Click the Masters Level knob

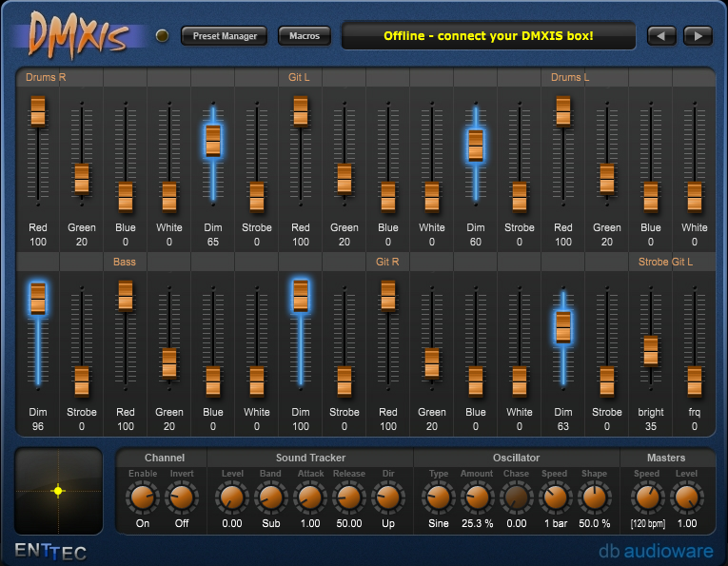(x=687, y=498)
